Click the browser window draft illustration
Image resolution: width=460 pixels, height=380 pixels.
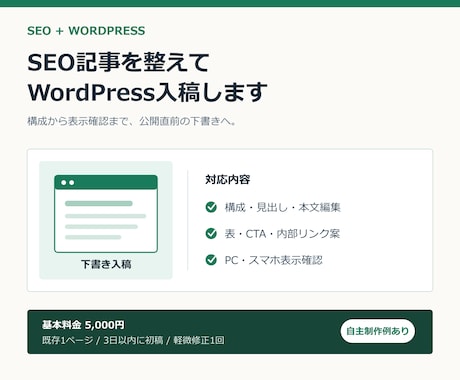point(106,214)
